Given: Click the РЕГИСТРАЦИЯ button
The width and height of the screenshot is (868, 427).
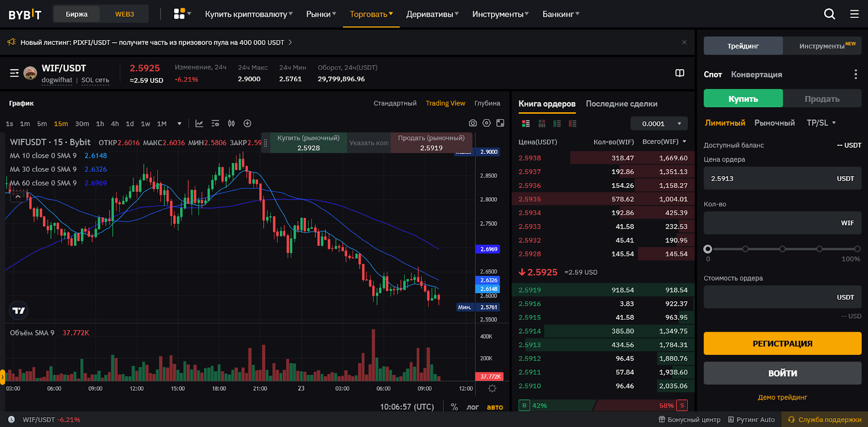Looking at the screenshot, I should point(782,344).
